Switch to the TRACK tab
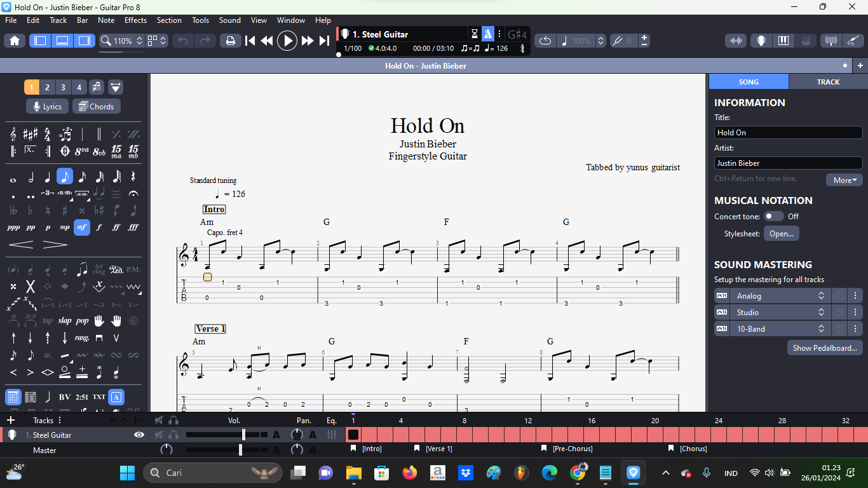The width and height of the screenshot is (868, 488). (x=828, y=81)
